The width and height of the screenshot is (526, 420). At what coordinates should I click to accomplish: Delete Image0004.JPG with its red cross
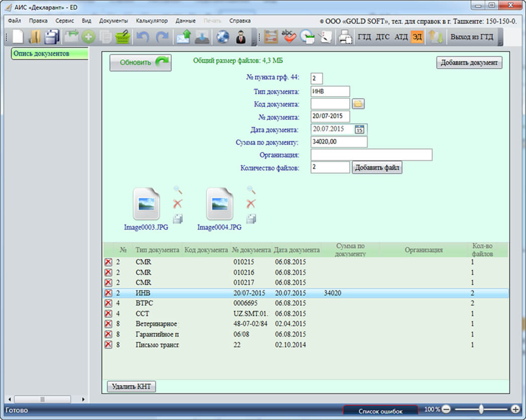tap(251, 203)
